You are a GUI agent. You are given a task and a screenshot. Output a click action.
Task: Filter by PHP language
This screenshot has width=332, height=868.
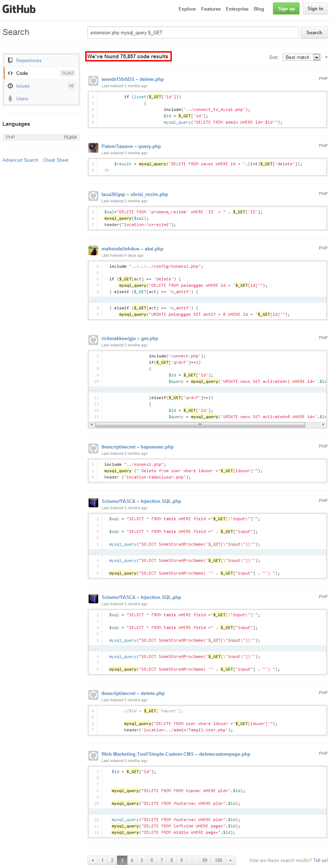tap(41, 137)
